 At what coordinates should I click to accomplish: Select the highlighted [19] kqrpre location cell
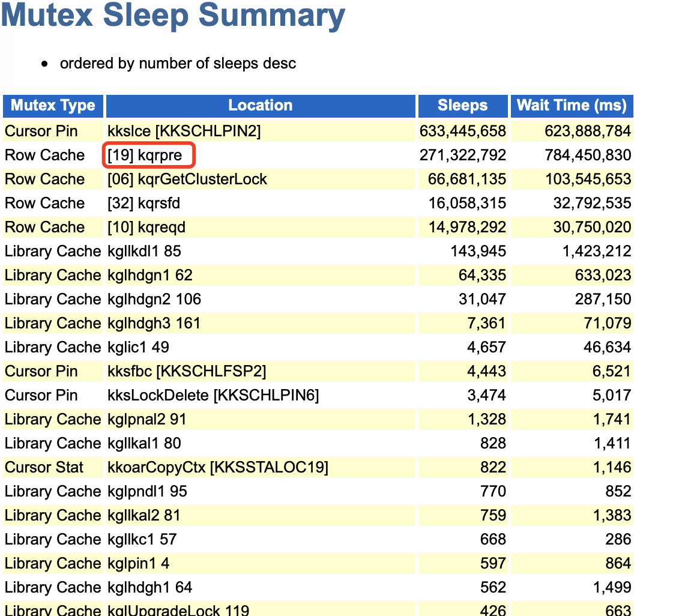pyautogui.click(x=149, y=155)
